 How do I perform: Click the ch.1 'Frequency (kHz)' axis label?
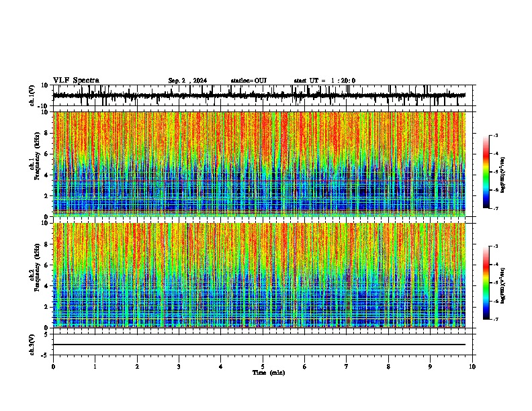37,156
